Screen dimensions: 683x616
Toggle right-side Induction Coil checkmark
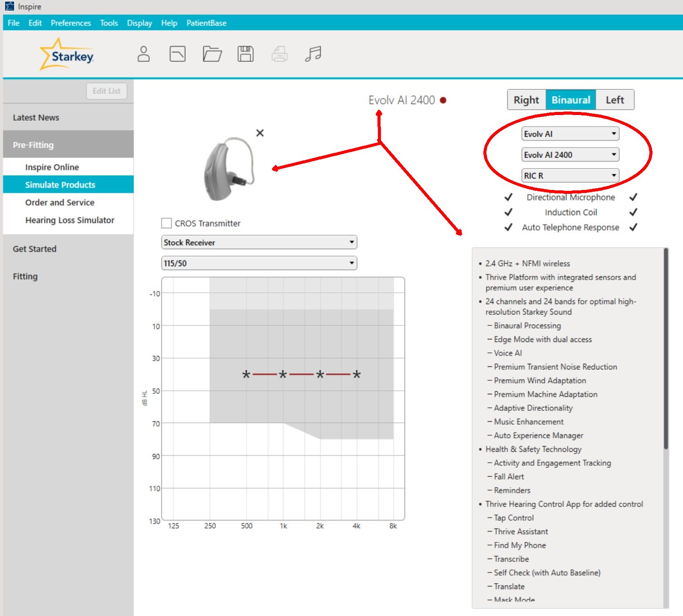click(x=633, y=212)
